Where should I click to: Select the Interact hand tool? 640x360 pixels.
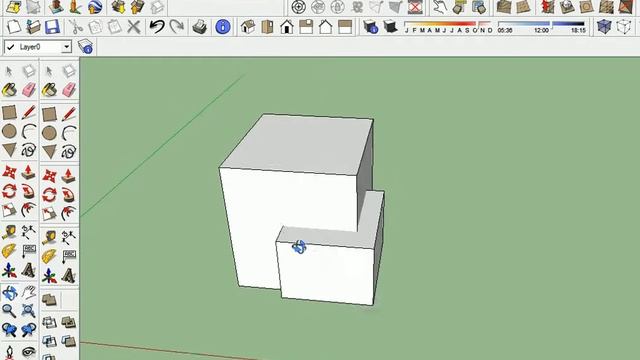pos(439,7)
